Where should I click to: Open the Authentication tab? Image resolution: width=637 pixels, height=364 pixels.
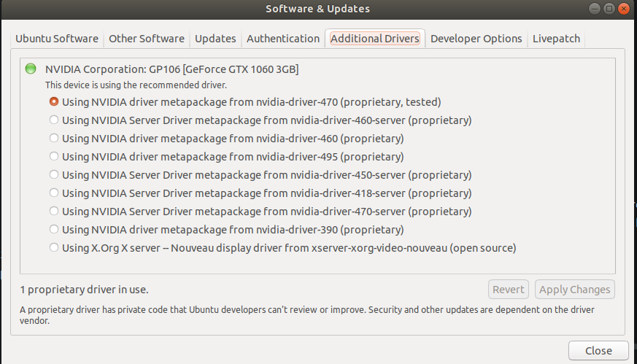point(283,39)
